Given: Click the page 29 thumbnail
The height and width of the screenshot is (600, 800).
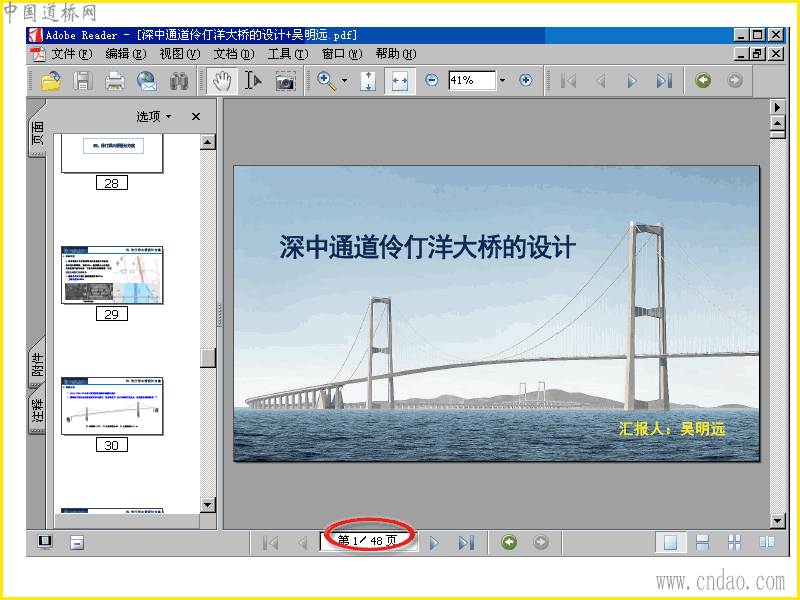Looking at the screenshot, I should click(x=112, y=275).
